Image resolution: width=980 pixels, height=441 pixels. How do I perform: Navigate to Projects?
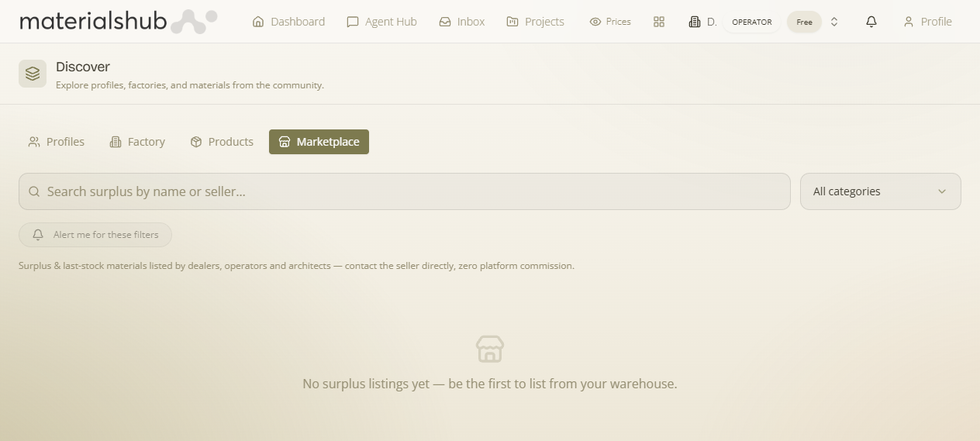coord(535,22)
